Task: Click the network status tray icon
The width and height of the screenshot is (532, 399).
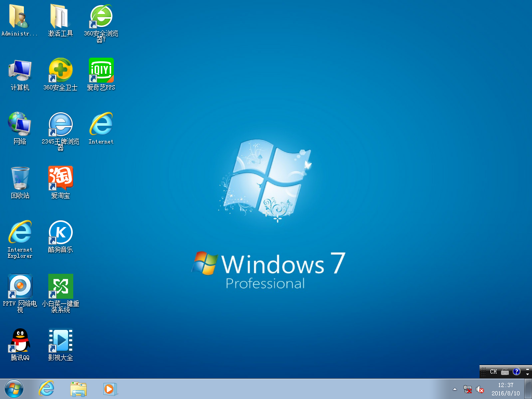Action: (x=468, y=390)
